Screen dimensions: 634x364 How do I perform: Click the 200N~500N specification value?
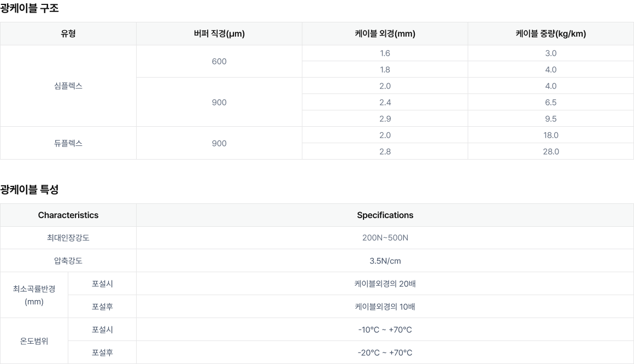point(385,238)
